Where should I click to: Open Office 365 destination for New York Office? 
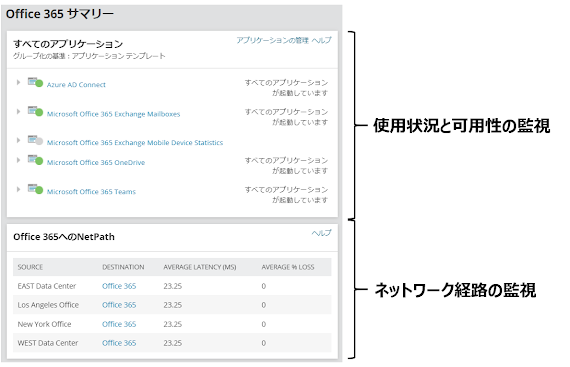point(119,324)
